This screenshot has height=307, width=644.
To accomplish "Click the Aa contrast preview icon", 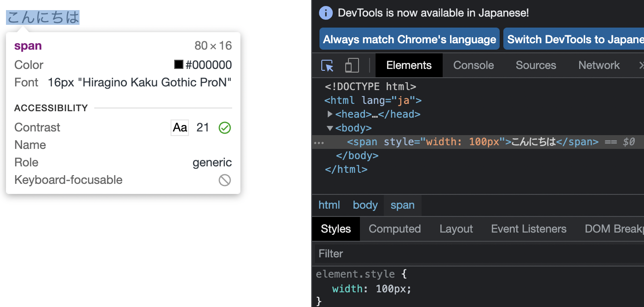I will click(180, 127).
